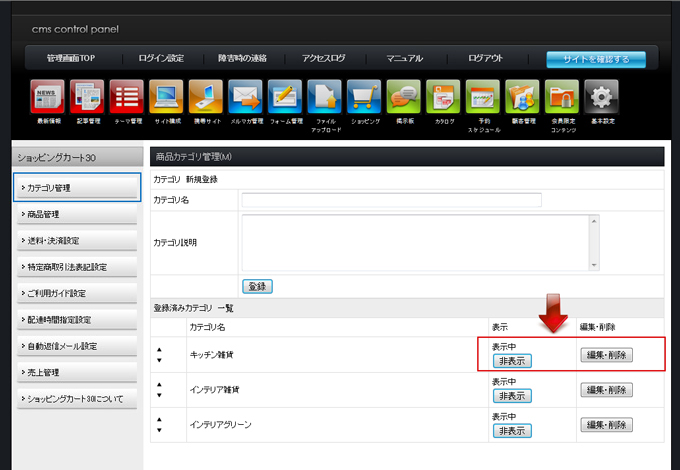The image size is (680, 470).
Task: Open 商品管理 in the sidebar
Action: pos(76,214)
